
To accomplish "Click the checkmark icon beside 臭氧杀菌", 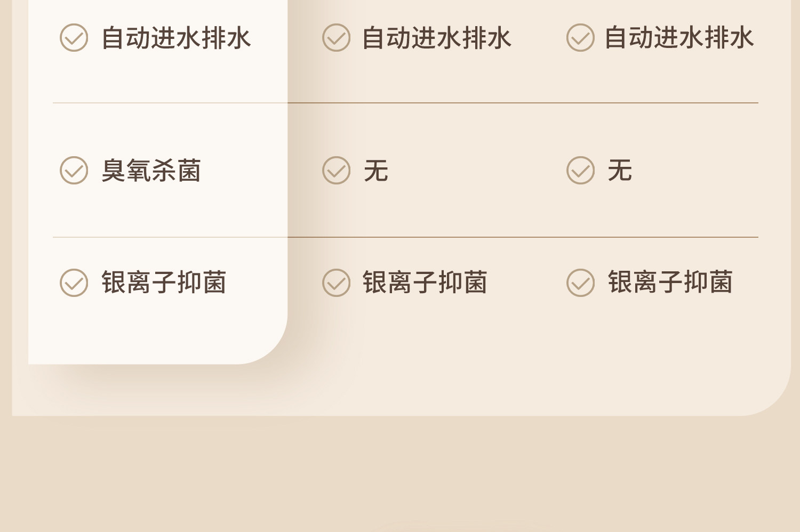I will click(74, 171).
